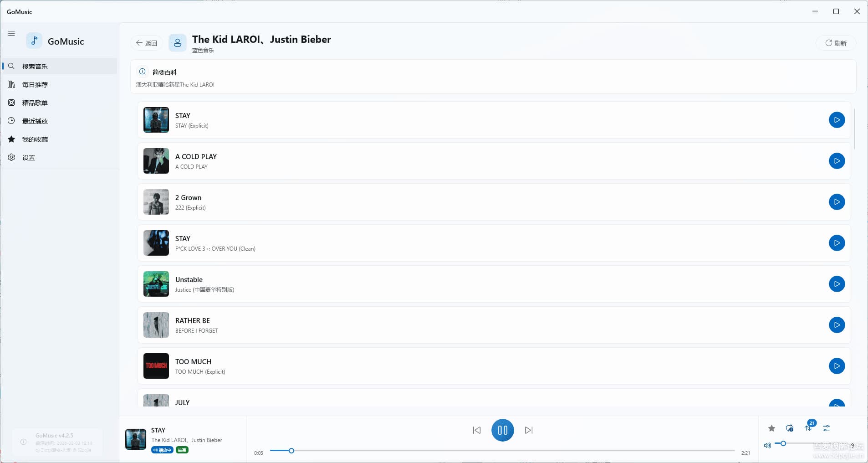Click the 返回 back button
This screenshot has height=463, width=868.
point(147,43)
